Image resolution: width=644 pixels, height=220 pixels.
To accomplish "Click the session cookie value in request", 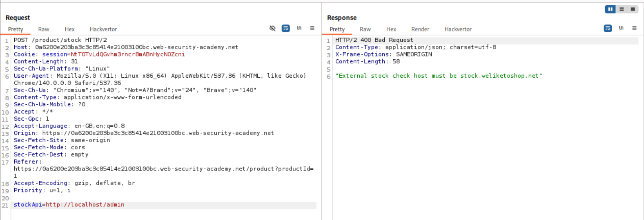I will 127,54.
